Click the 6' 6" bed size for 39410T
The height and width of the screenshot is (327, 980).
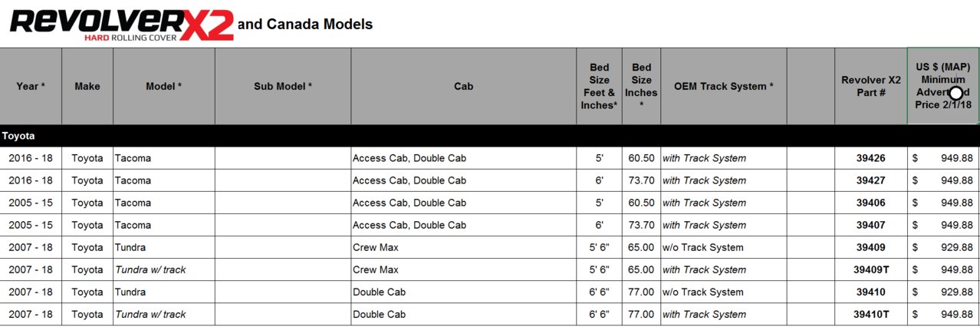coord(599,314)
